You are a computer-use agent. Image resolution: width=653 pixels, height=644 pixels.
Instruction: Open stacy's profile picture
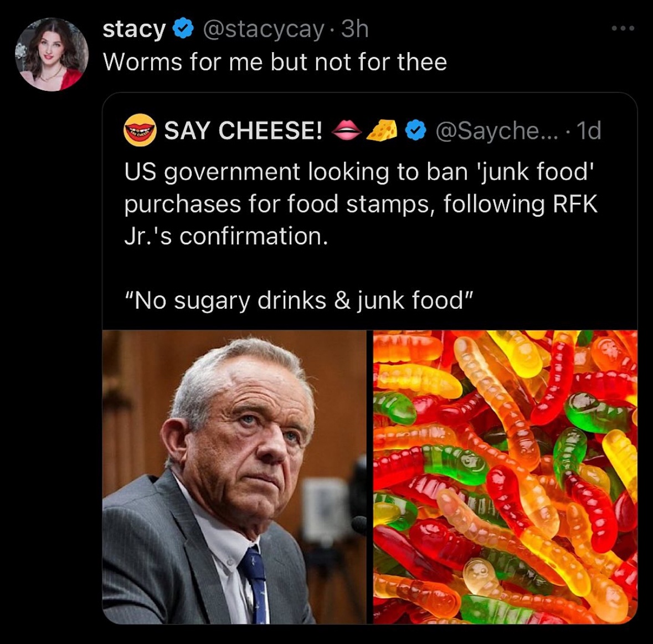pyautogui.click(x=52, y=54)
